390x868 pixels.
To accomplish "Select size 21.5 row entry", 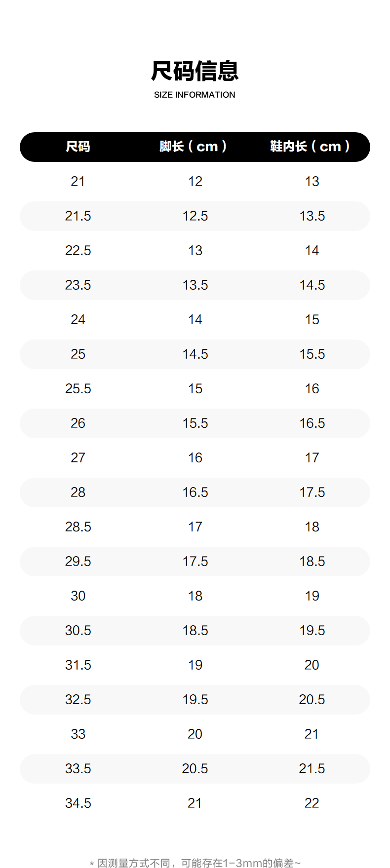I will coord(78,216).
